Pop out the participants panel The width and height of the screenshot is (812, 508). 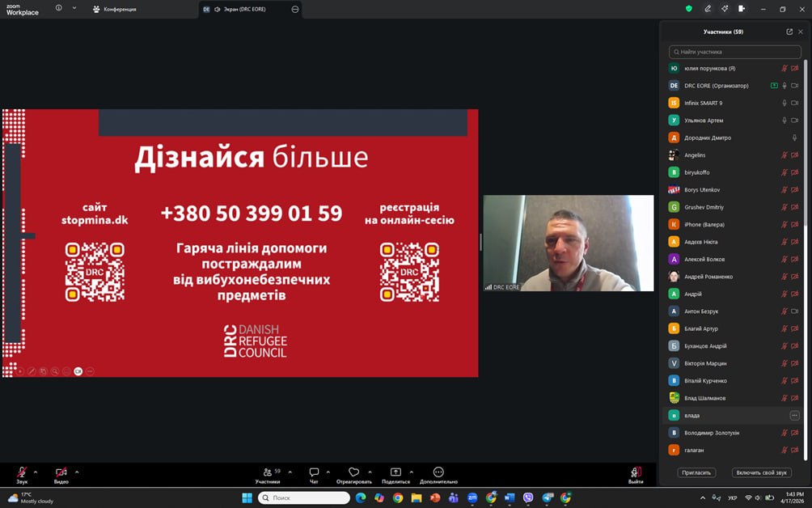point(789,32)
